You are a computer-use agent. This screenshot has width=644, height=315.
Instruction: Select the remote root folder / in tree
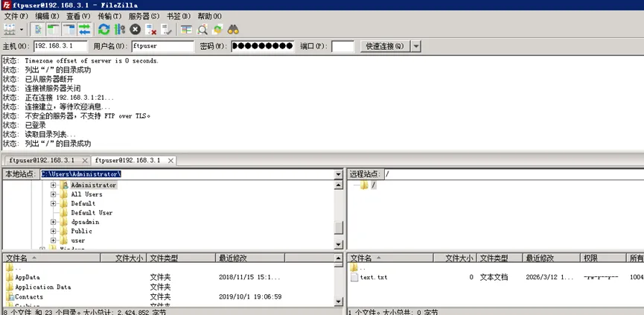pyautogui.click(x=373, y=185)
